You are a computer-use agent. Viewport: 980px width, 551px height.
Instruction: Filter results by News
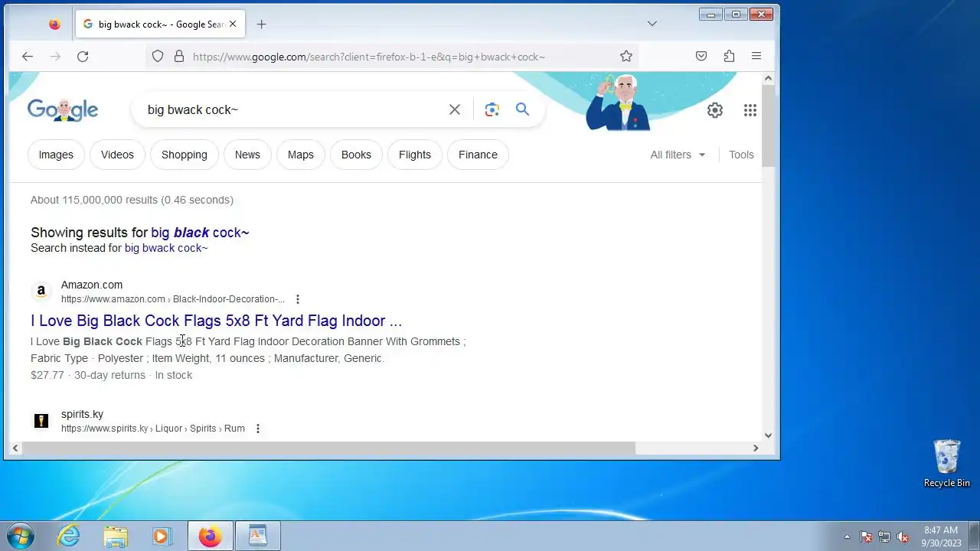(x=247, y=155)
